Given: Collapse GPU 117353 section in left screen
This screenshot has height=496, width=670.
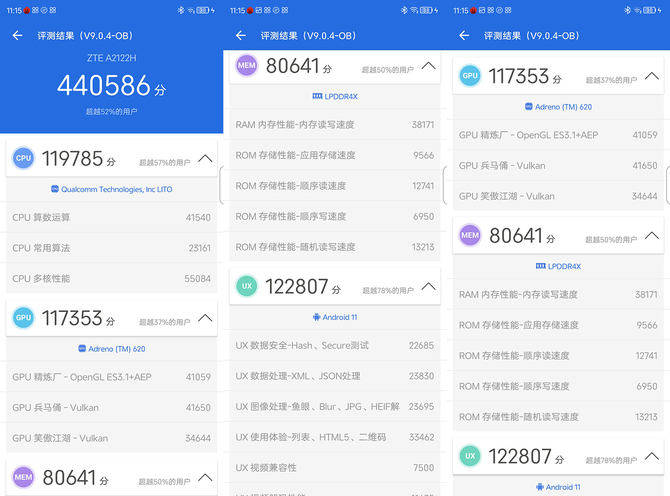Looking at the screenshot, I should pos(205,318).
